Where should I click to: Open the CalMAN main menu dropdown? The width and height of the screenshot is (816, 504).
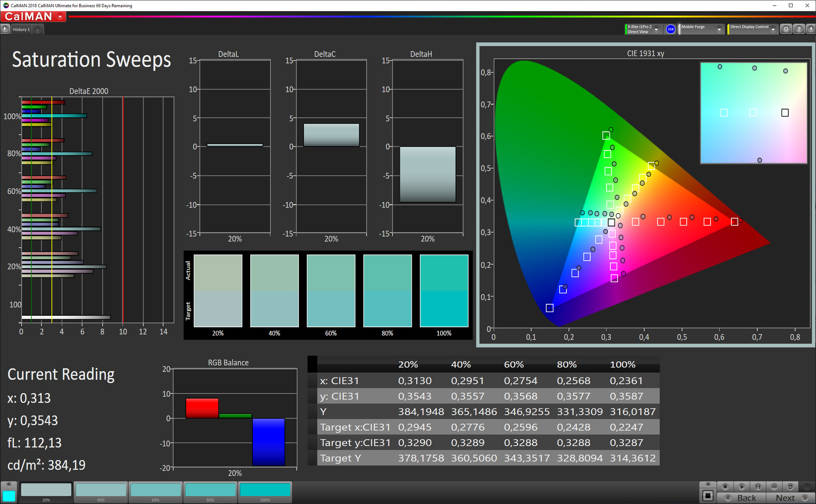60,17
